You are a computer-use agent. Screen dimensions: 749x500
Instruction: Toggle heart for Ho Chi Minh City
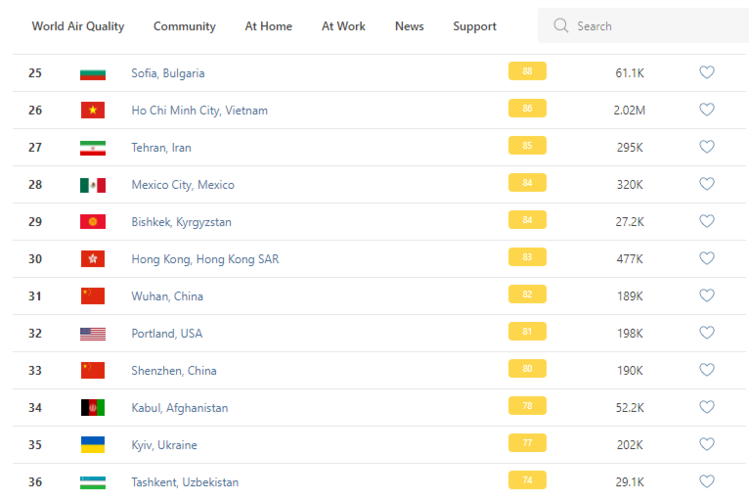pyautogui.click(x=707, y=110)
